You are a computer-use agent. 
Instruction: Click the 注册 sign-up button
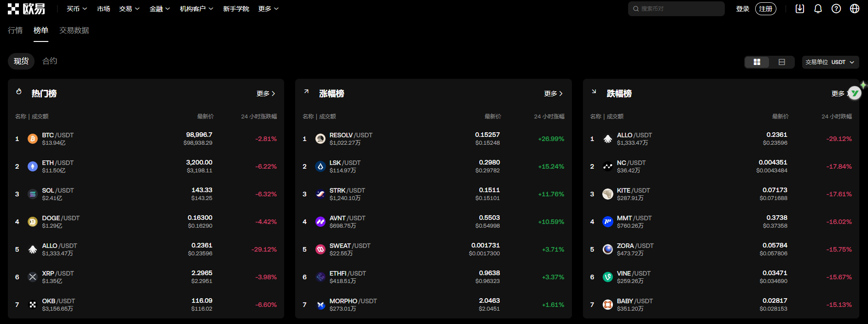(765, 9)
